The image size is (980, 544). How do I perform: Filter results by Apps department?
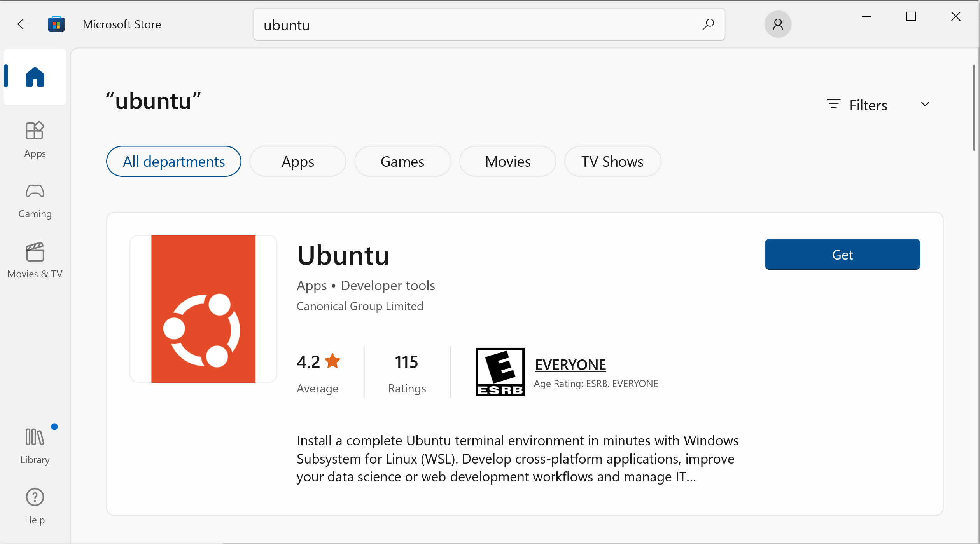[x=298, y=161]
